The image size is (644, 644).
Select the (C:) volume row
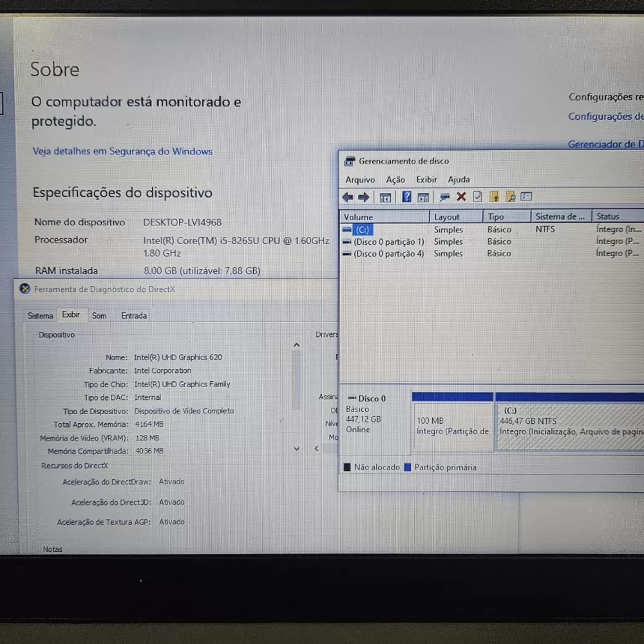click(492, 229)
